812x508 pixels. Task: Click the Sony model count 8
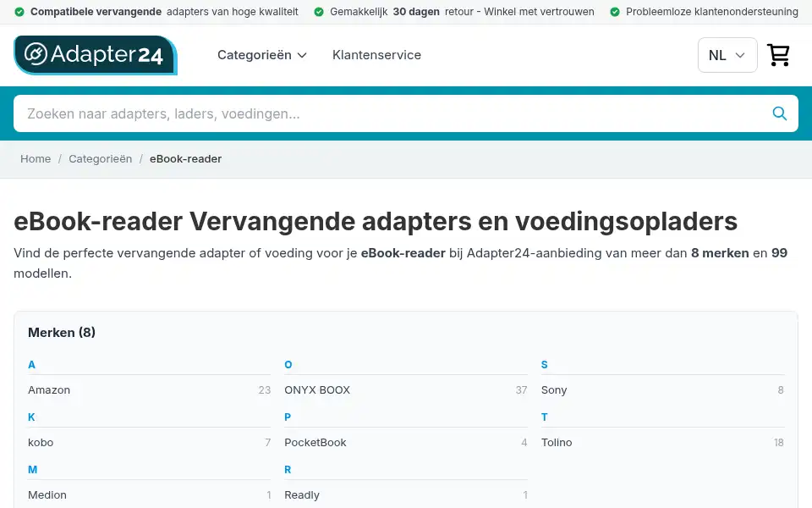tap(781, 389)
